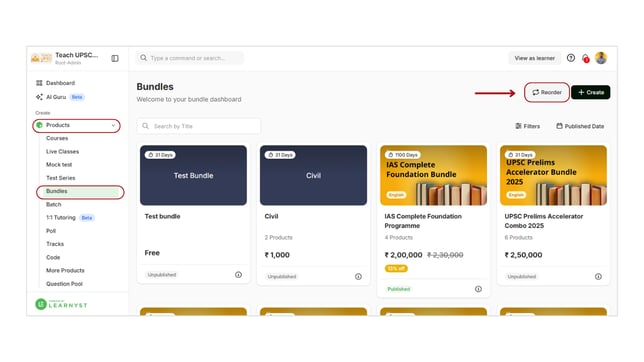Click the '₹ 1,000' price on Civil
The height and width of the screenshot is (362, 644).
point(277,255)
